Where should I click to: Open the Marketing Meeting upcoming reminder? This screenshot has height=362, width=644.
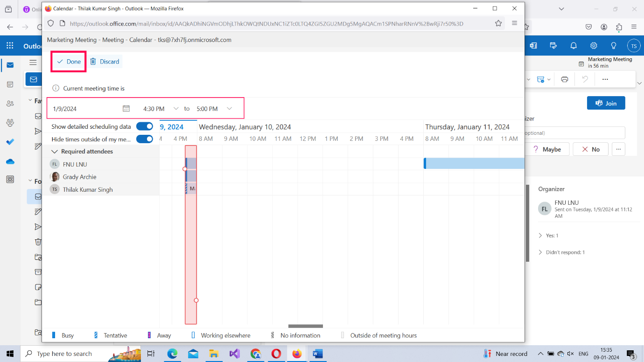(605, 63)
